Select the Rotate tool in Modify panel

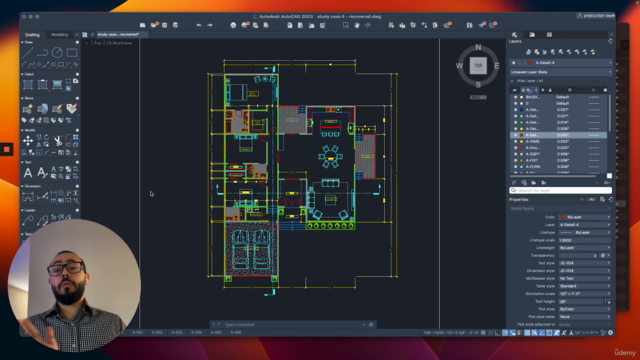[x=46, y=137]
